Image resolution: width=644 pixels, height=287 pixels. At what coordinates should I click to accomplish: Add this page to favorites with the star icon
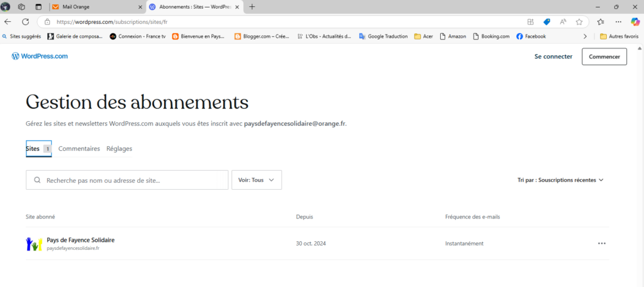point(579,21)
